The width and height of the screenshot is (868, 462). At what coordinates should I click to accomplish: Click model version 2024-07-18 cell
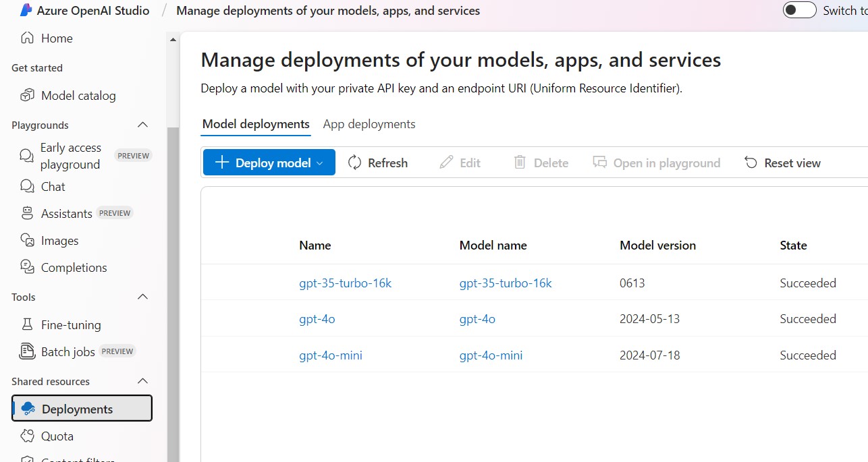650,355
